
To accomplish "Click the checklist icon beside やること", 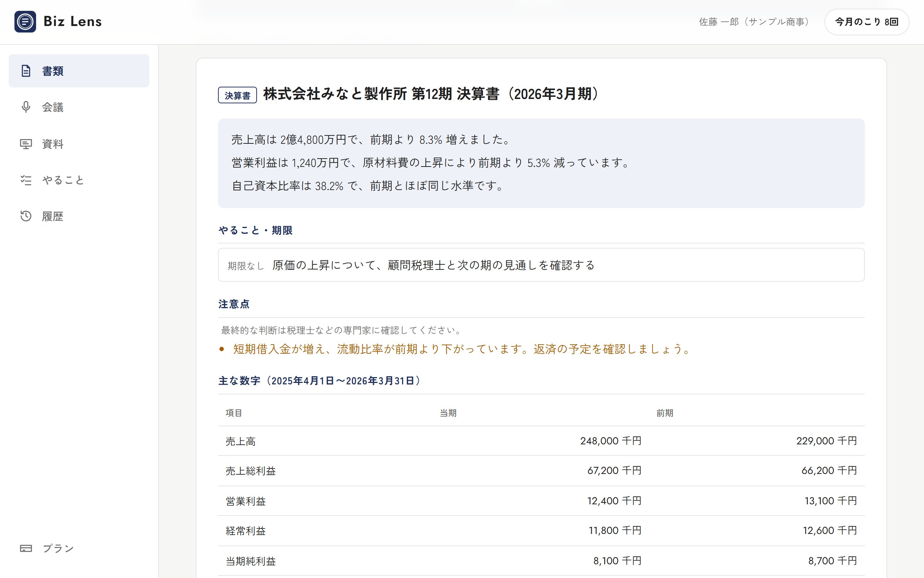I will [x=26, y=180].
